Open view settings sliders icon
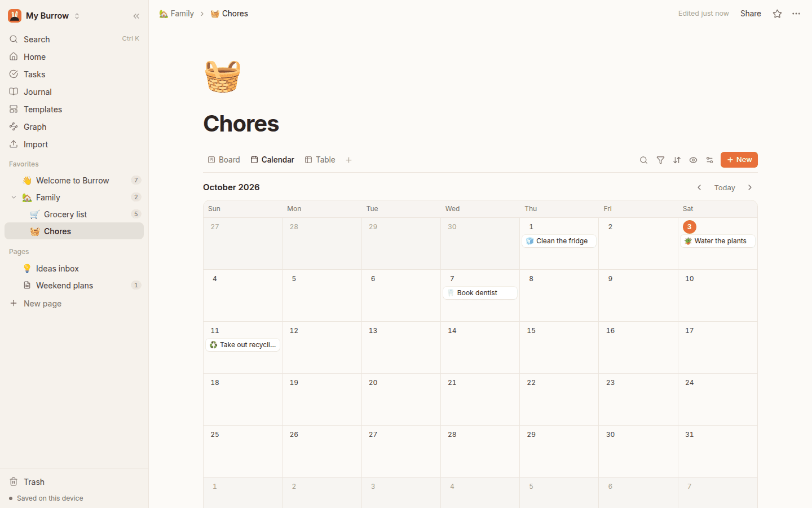Image resolution: width=812 pixels, height=508 pixels. click(709, 160)
